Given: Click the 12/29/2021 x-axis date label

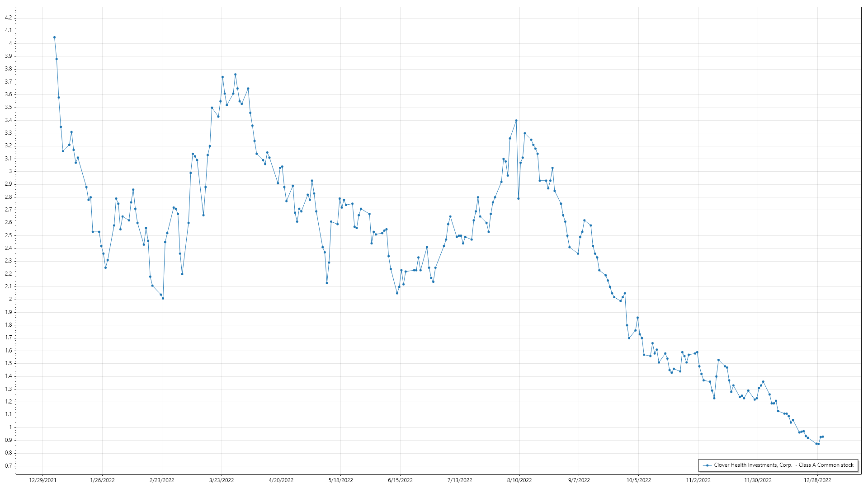Looking at the screenshot, I should coord(42,480).
